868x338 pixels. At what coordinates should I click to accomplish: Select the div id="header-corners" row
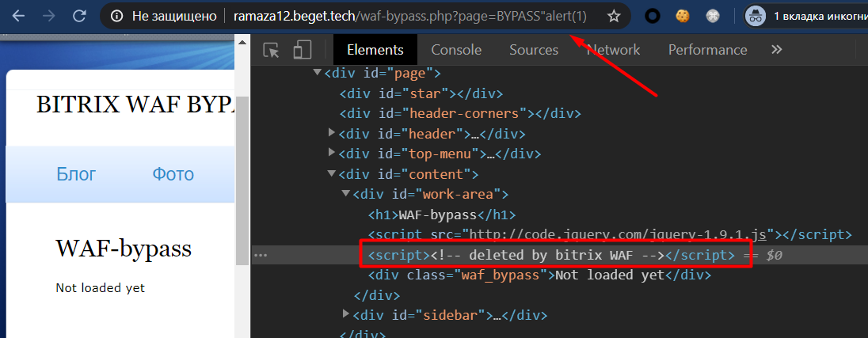(x=461, y=114)
